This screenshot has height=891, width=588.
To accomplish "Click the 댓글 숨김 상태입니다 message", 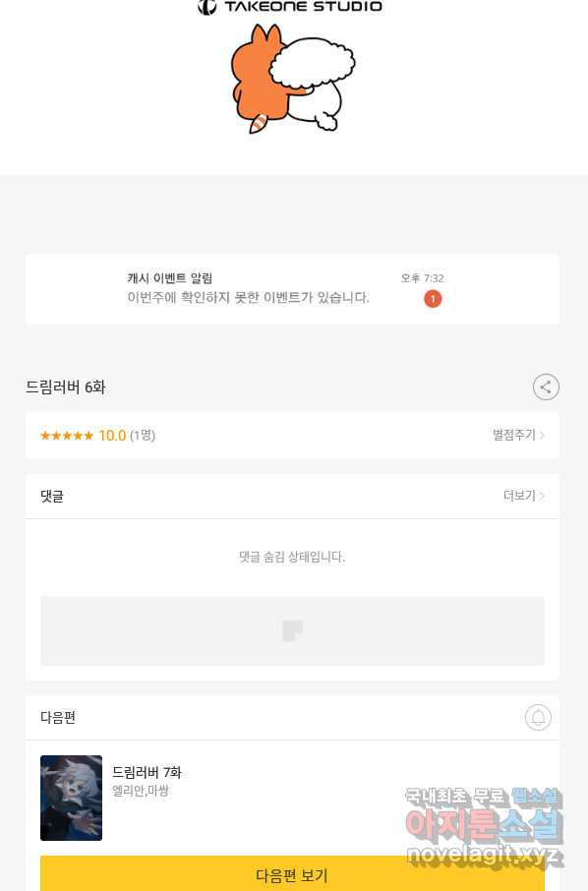I will (292, 557).
